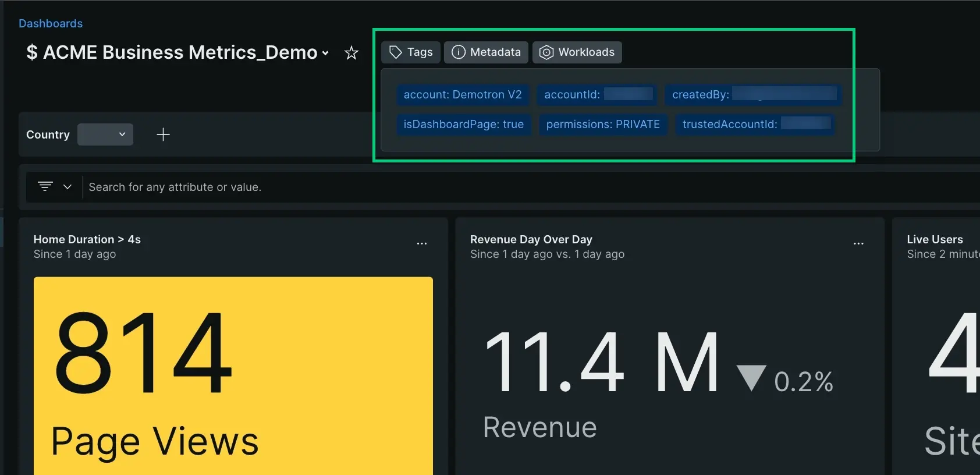Click the hexagon icon on Workloads button
The image size is (980, 475).
coord(546,52)
